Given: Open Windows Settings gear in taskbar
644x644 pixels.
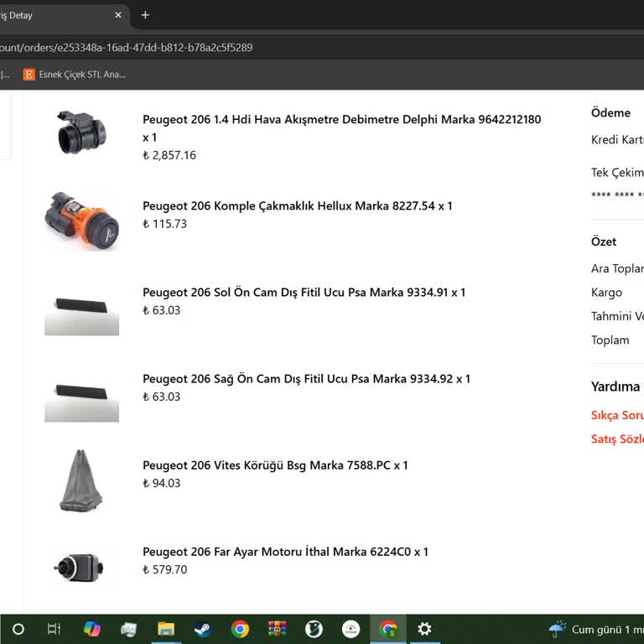Looking at the screenshot, I should (x=424, y=629).
